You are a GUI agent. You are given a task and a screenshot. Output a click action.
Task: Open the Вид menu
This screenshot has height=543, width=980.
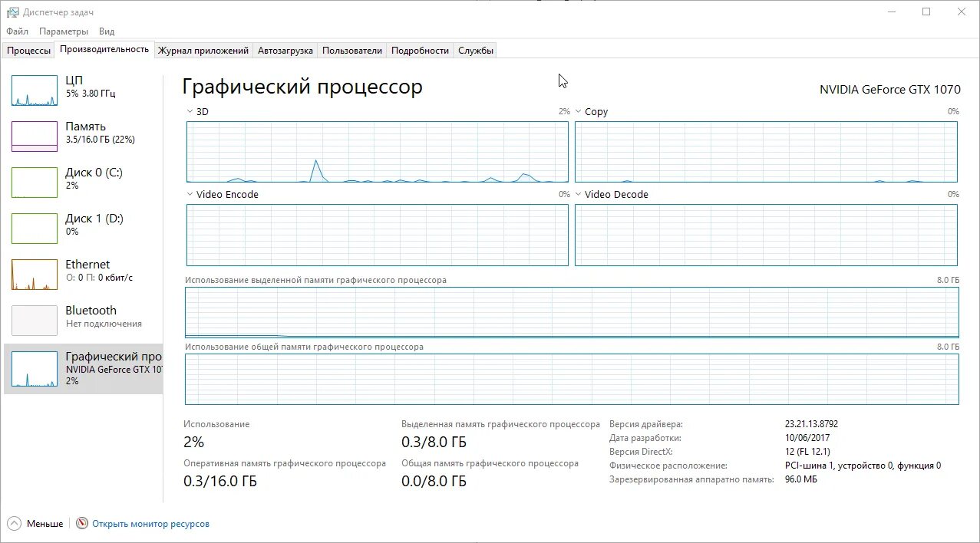(106, 31)
